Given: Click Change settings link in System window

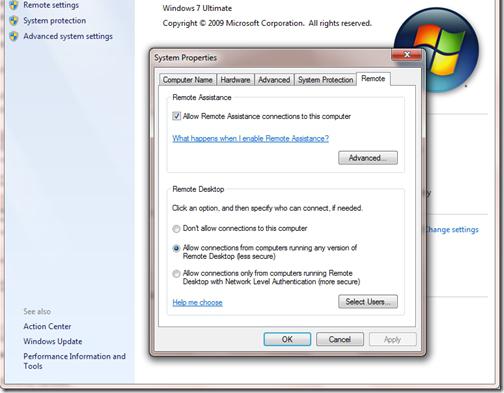Looking at the screenshot, I should [x=451, y=230].
